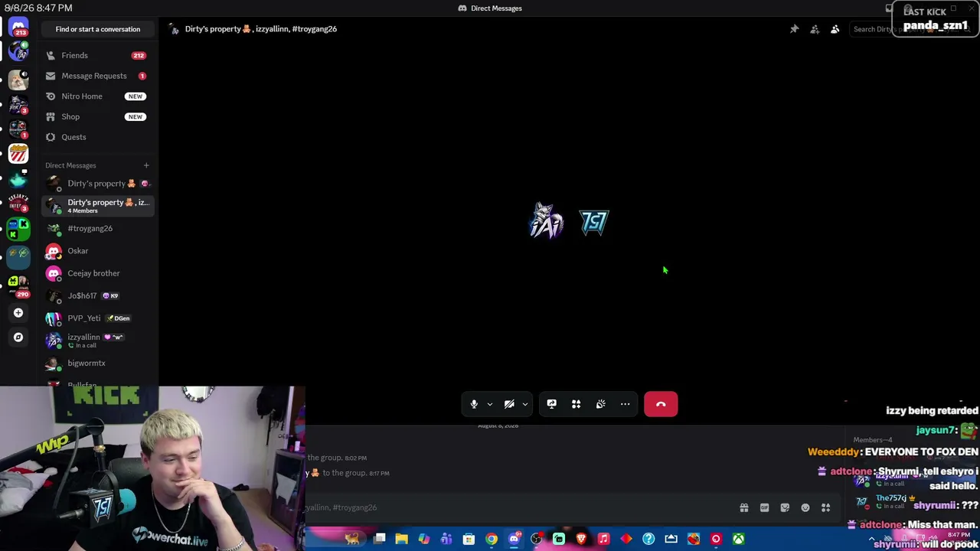
Task: Open bigwormtx's direct message
Action: coord(98,363)
